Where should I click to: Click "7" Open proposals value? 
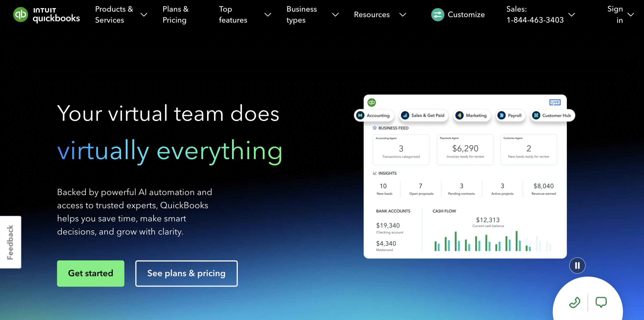coord(420,186)
